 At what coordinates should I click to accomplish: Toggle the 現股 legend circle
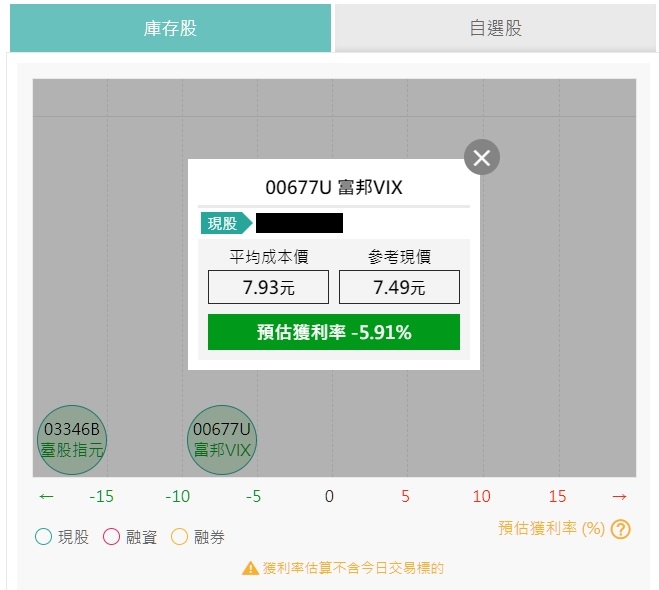coord(44,537)
